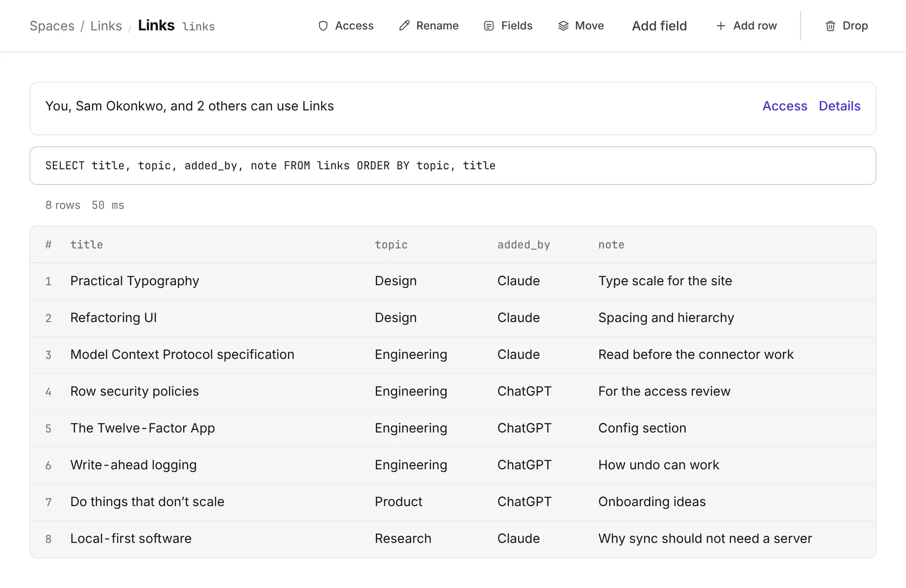Image resolution: width=906 pixels, height=588 pixels.
Task: Select the Local-first software cell
Action: click(131, 538)
